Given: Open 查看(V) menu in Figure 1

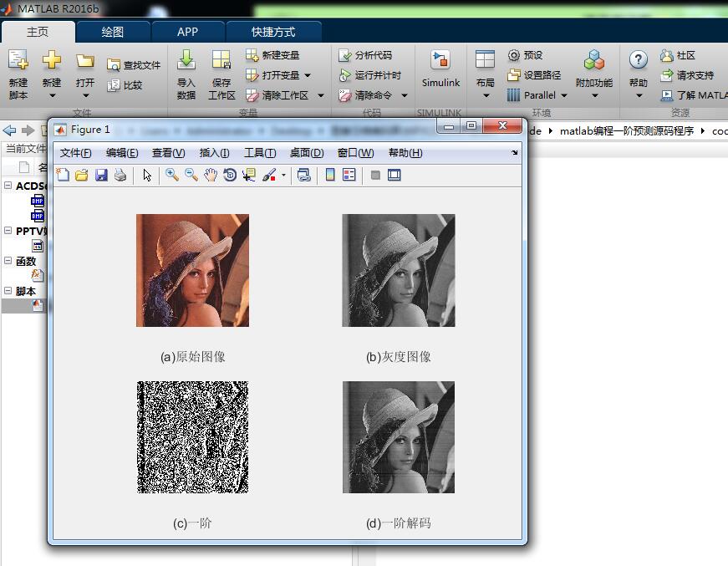Looking at the screenshot, I should (x=168, y=153).
